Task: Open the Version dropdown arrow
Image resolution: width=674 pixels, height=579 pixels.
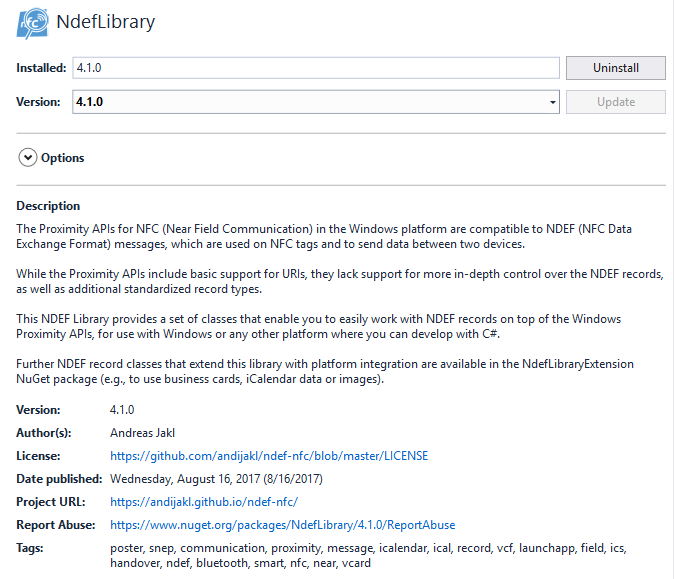Action: [552, 102]
